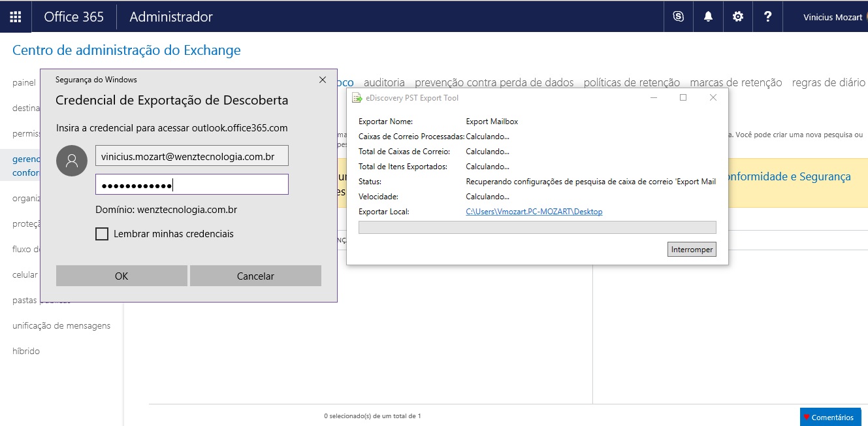Stop export with Interromper button
Image resolution: width=868 pixels, height=426 pixels.
692,250
